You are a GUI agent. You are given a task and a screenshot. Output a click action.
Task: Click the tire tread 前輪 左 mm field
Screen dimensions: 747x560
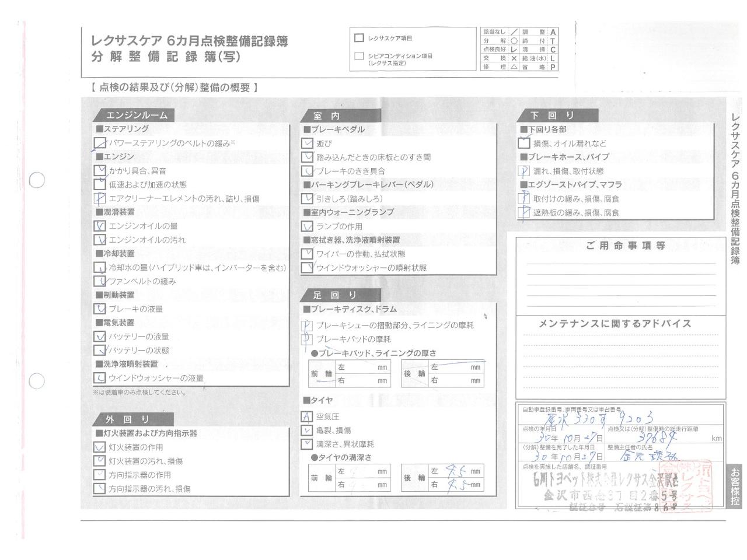tap(363, 471)
